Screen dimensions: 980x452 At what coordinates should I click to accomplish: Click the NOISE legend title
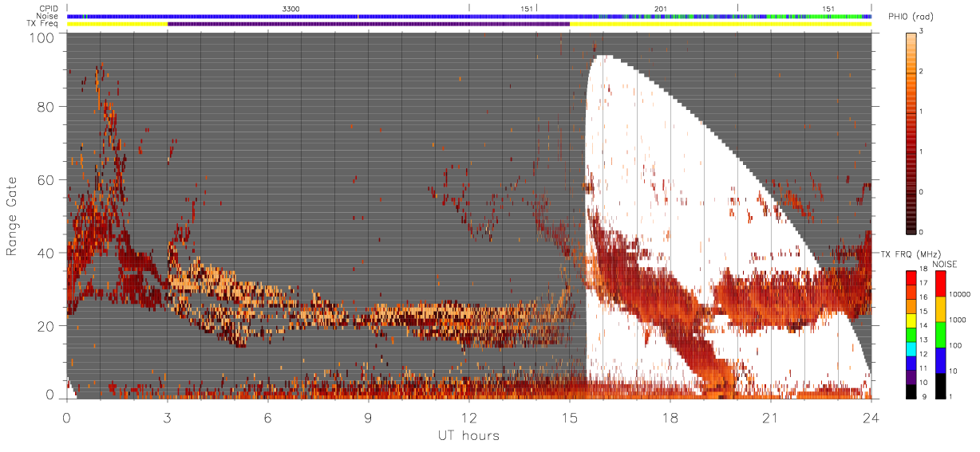(945, 264)
